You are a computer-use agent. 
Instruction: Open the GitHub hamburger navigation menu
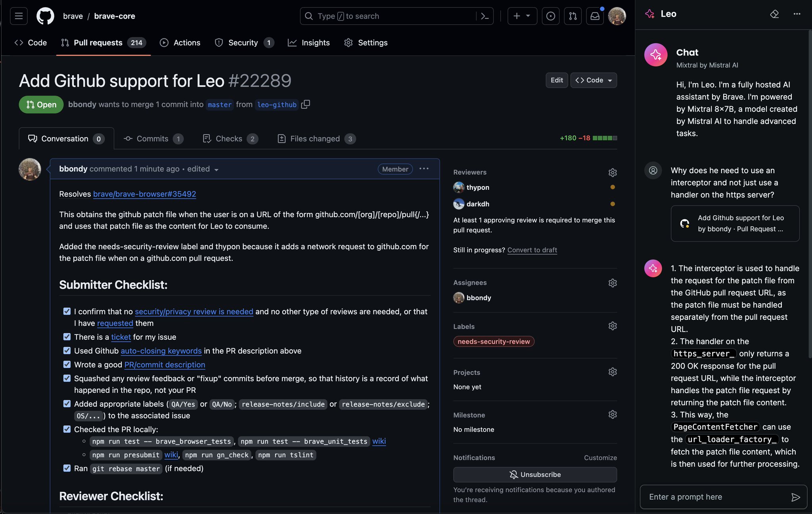tap(19, 16)
